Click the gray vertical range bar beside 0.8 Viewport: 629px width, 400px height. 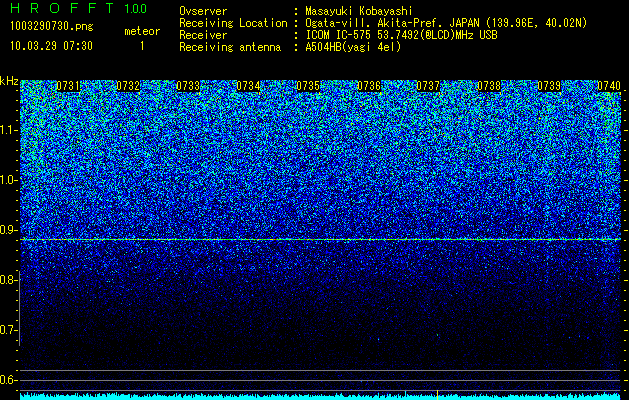(x=19, y=308)
